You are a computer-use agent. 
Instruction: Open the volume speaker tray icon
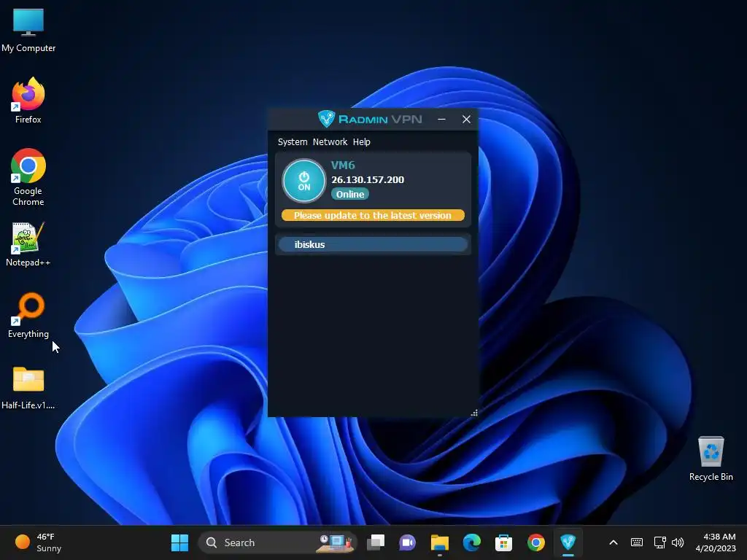coord(678,542)
